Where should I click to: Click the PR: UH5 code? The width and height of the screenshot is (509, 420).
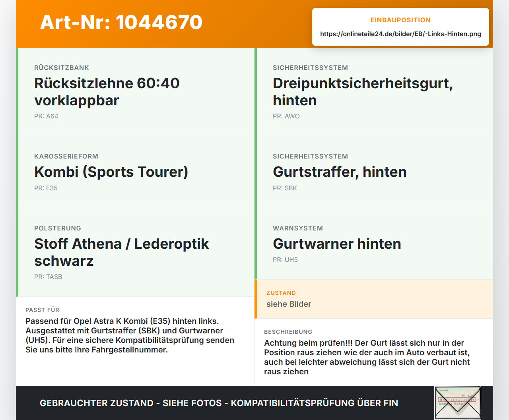[x=285, y=259]
